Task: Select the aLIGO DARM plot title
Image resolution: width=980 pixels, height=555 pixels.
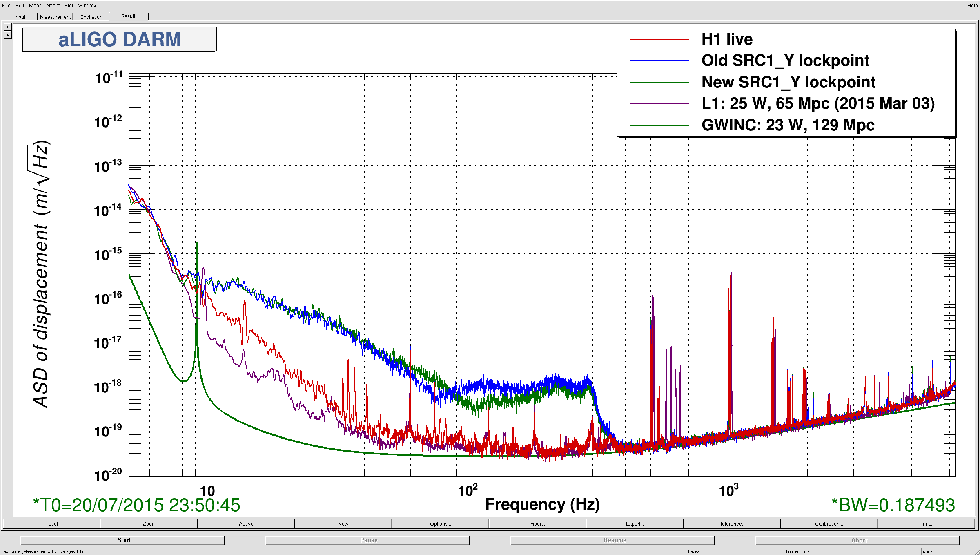Action: (x=119, y=39)
